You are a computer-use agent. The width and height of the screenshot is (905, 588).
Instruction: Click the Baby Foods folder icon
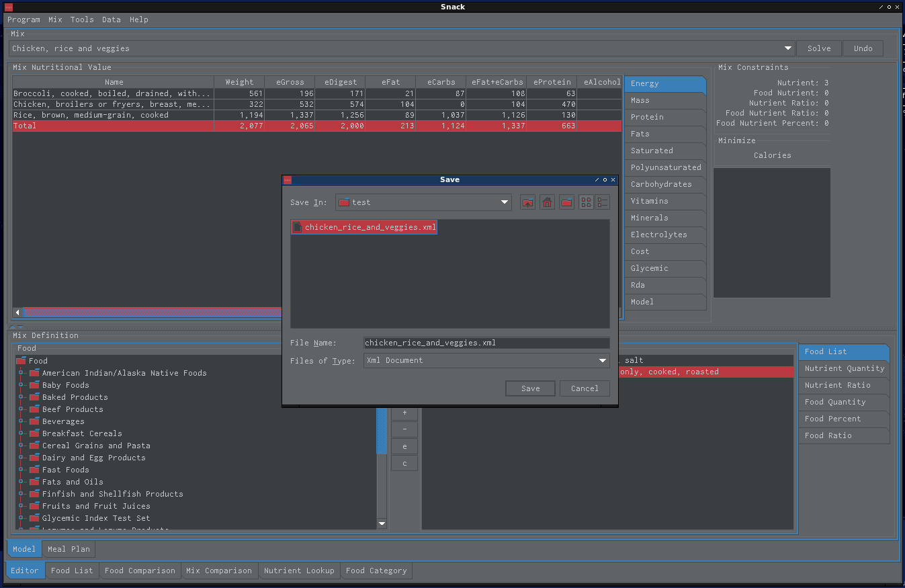(x=35, y=385)
